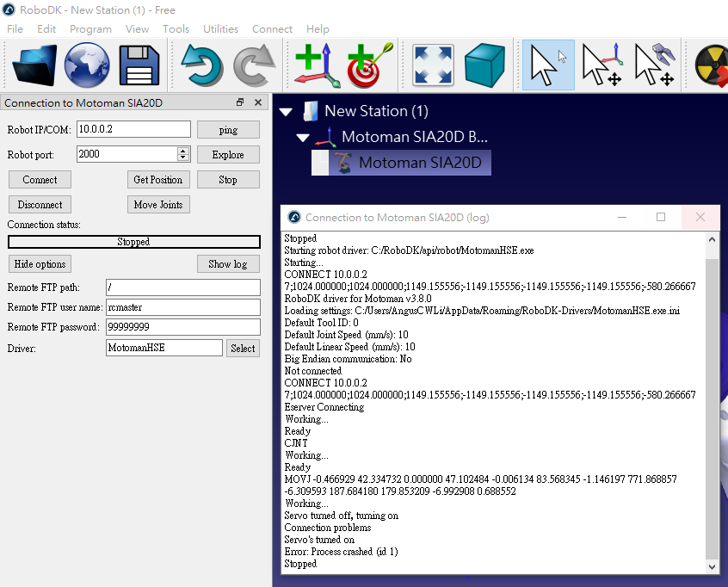The height and width of the screenshot is (587, 728).
Task: Click the Get Position button
Action: click(158, 180)
